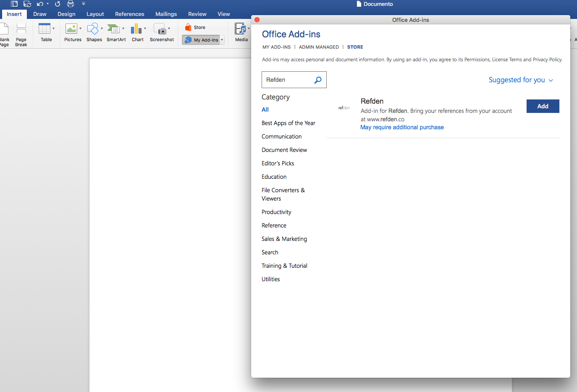Expand the My Add-ins dropdown arrow
This screenshot has height=392, width=577.
point(222,40)
